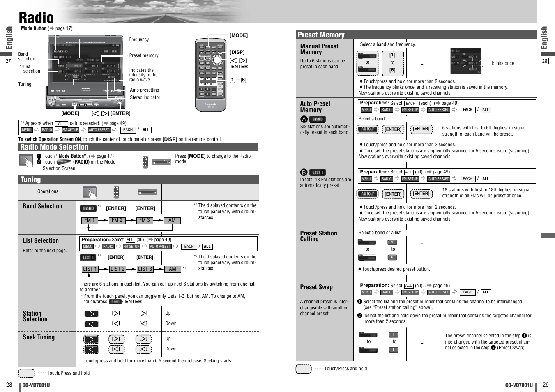The height and width of the screenshot is (392, 555).
Task: Select the FM 3 box in band flow
Action: (x=145, y=221)
